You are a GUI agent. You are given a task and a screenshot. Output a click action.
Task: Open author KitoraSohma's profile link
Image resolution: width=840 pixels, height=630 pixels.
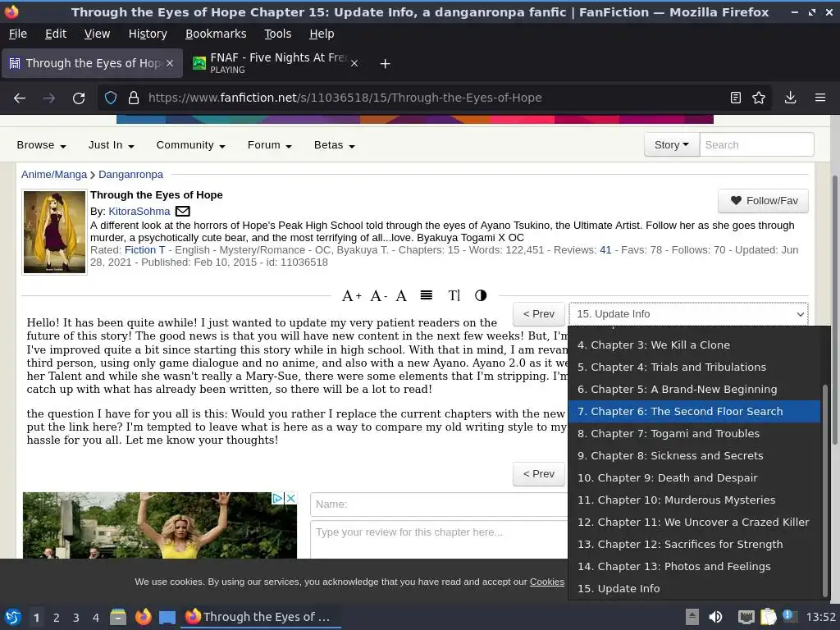[x=139, y=212]
